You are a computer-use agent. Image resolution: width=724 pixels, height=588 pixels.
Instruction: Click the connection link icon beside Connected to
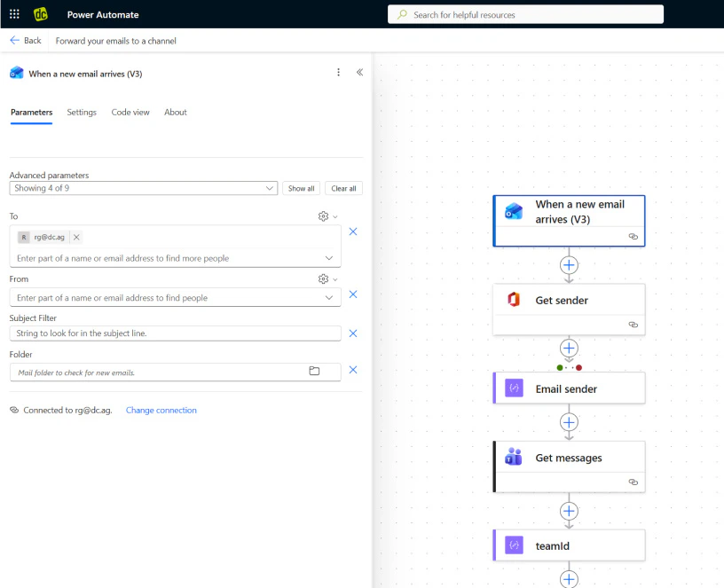14,410
